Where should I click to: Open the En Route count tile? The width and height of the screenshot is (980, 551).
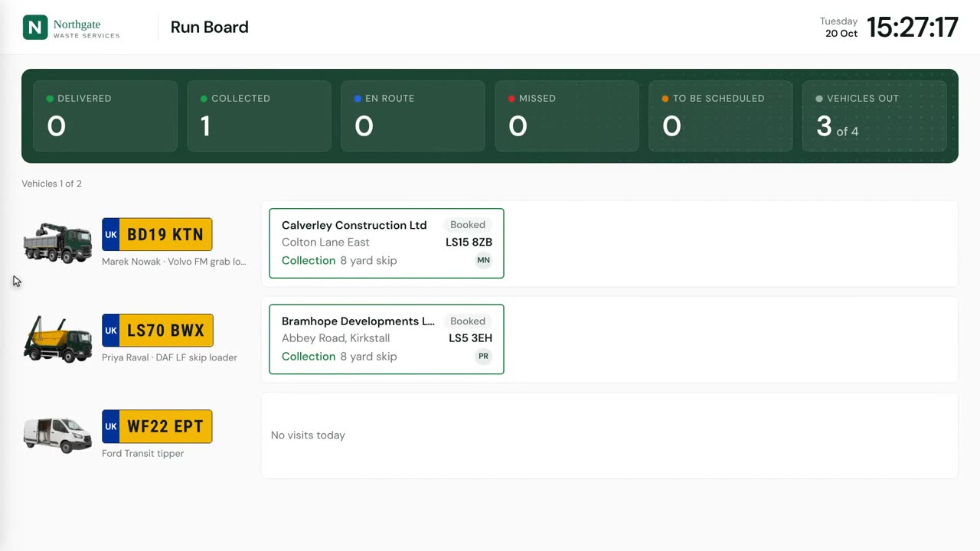(413, 116)
